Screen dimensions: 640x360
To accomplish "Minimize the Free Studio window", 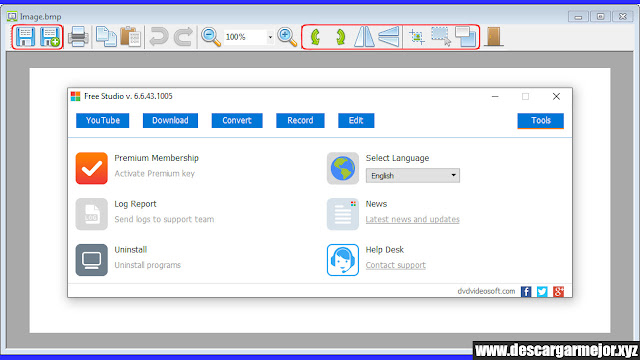I will (495, 97).
